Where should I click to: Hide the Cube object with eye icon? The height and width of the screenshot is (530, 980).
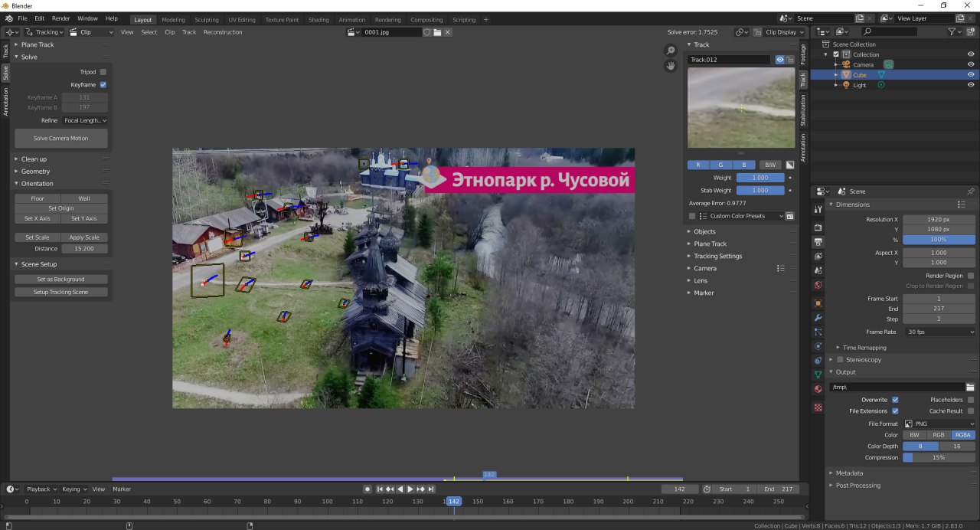click(x=971, y=75)
